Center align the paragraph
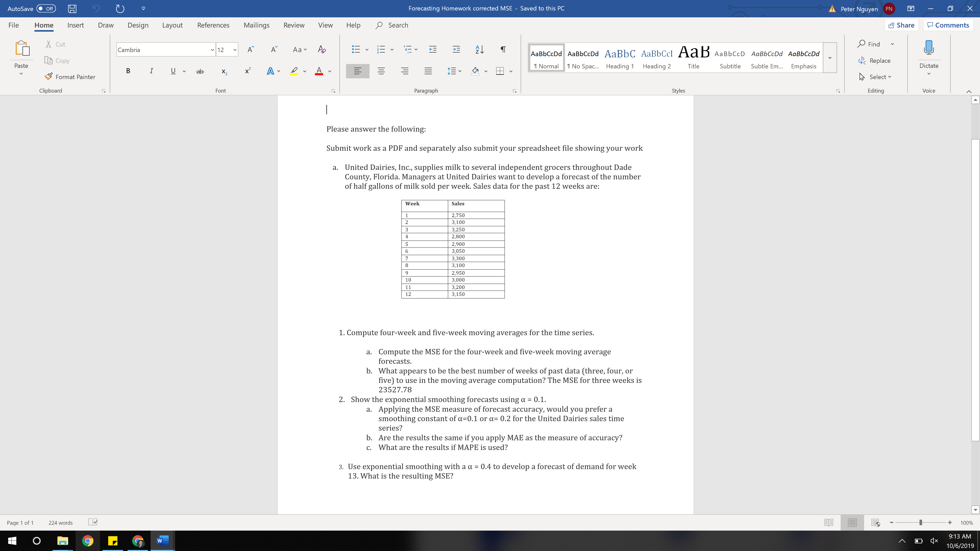The height and width of the screenshot is (551, 980). click(x=381, y=71)
